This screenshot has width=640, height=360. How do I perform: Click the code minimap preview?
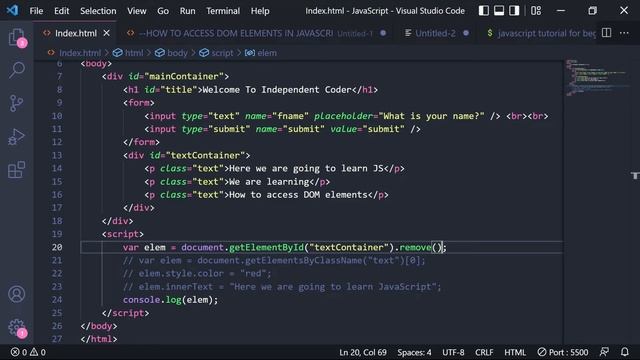596,78
